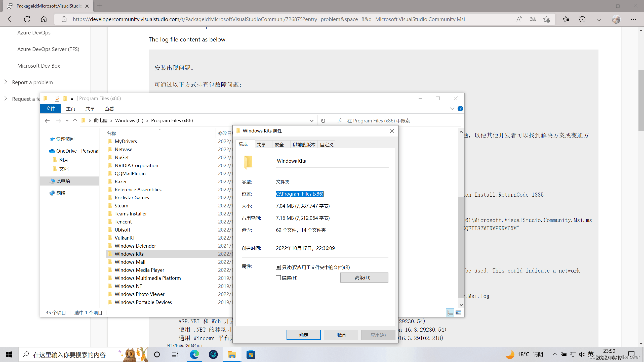This screenshot has height=362, width=644.
Task: Toggle the hidden (隐藏) attribute checkbox
Action: click(278, 278)
